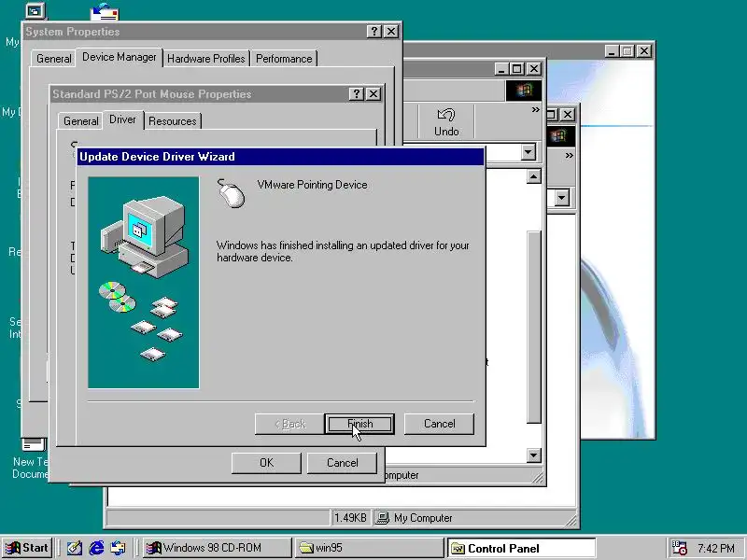Open General tab in System Properties
This screenshot has height=560, width=747.
click(x=54, y=59)
